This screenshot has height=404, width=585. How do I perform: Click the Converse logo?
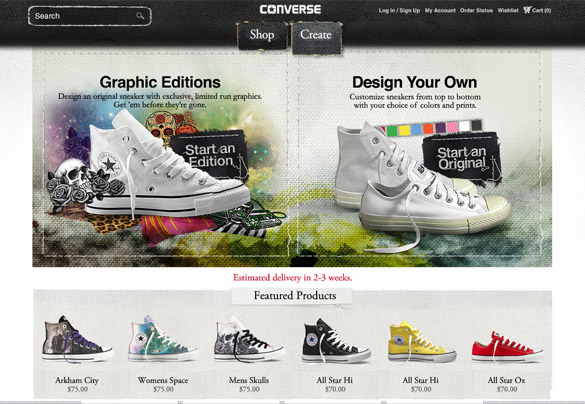tap(290, 9)
